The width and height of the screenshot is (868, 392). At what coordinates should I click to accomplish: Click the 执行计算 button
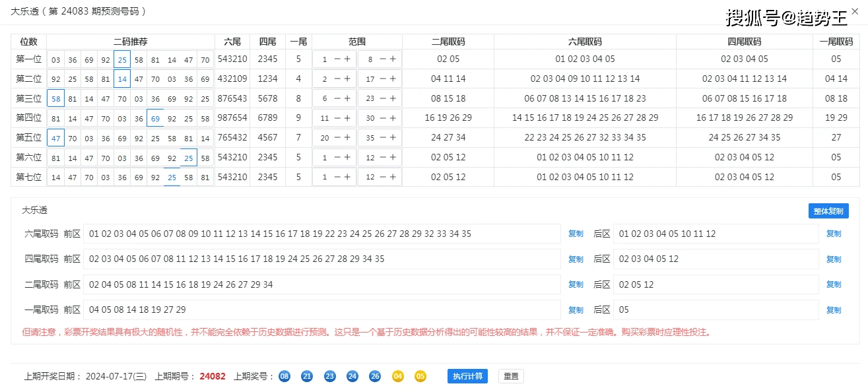pos(467,376)
